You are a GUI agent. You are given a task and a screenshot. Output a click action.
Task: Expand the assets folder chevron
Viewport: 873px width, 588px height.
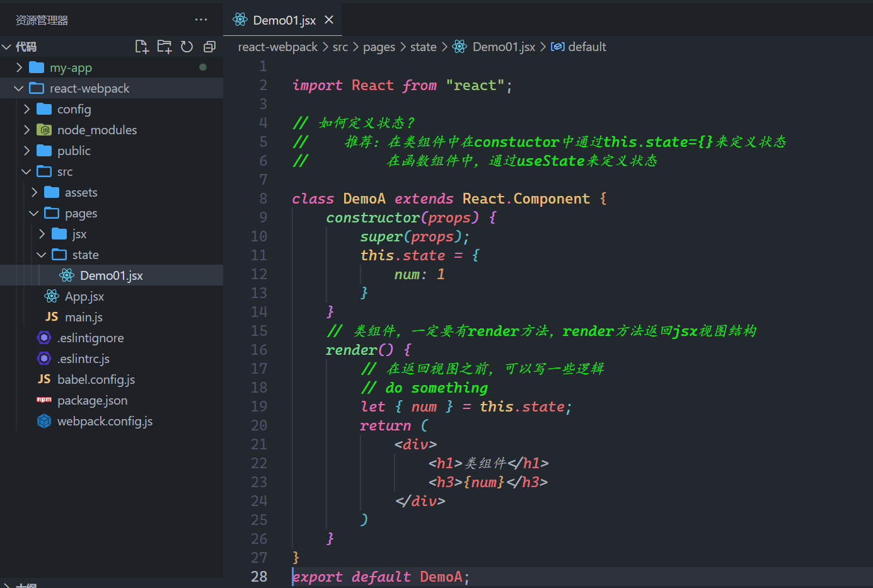click(34, 192)
